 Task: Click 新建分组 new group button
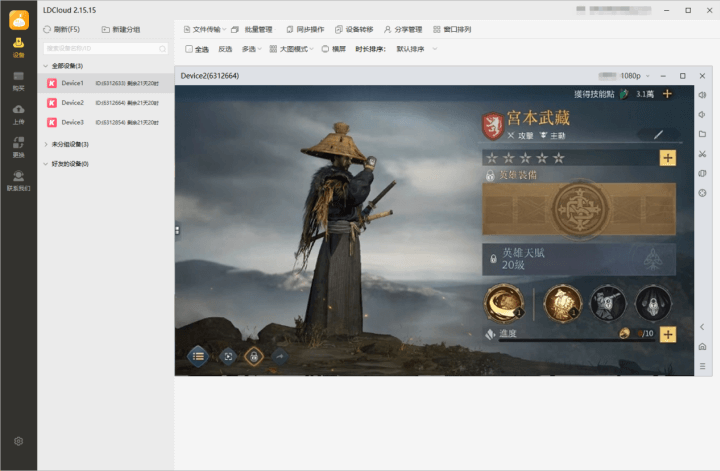(121, 29)
